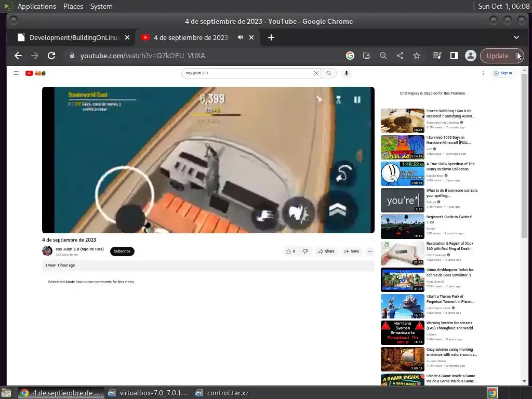532x399 pixels.
Task: Subscribe to soy Juan 2.0 channel
Action: (122, 251)
